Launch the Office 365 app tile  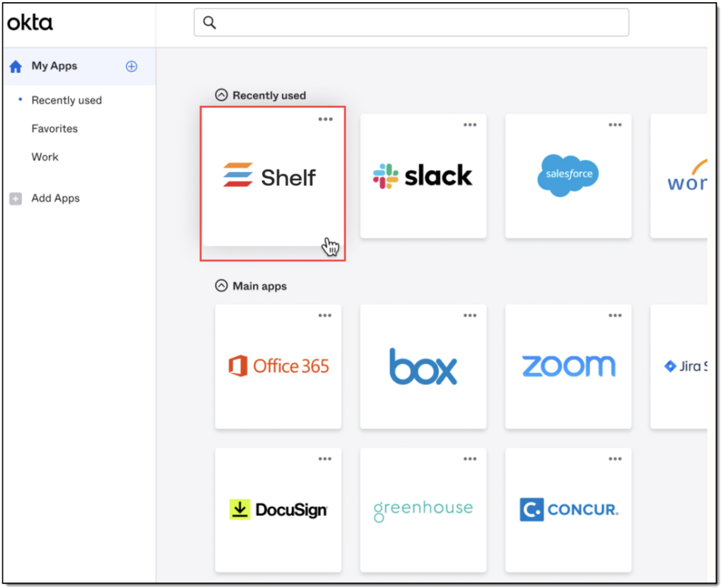pyautogui.click(x=278, y=367)
